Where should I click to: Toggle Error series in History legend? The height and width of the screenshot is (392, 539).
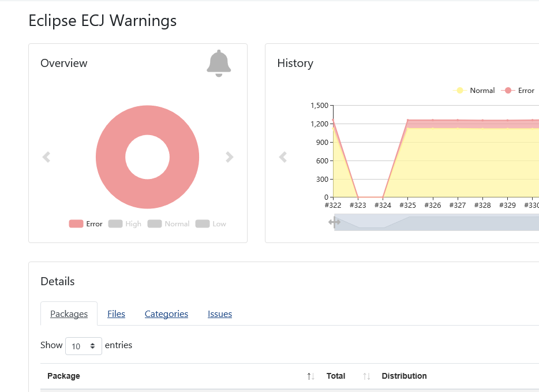pyautogui.click(x=518, y=91)
